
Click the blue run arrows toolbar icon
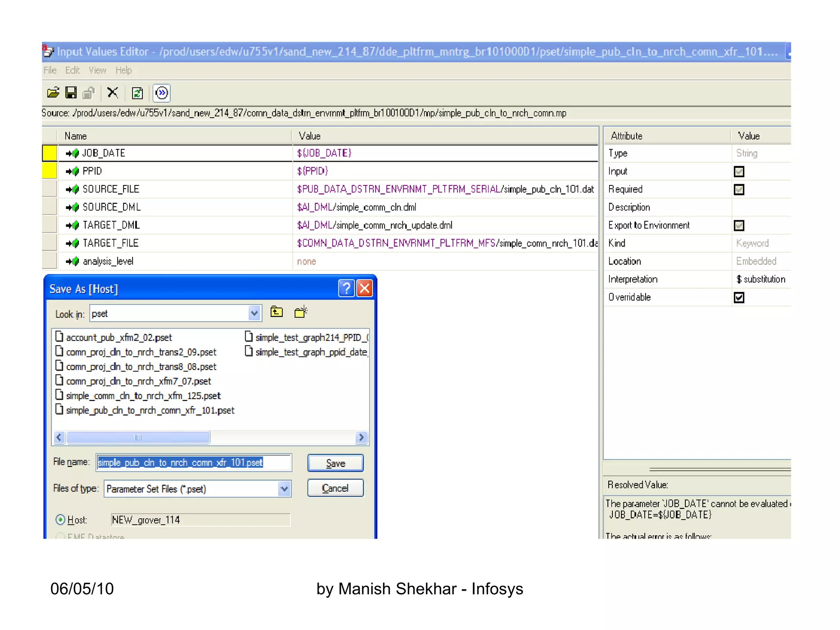pos(162,93)
